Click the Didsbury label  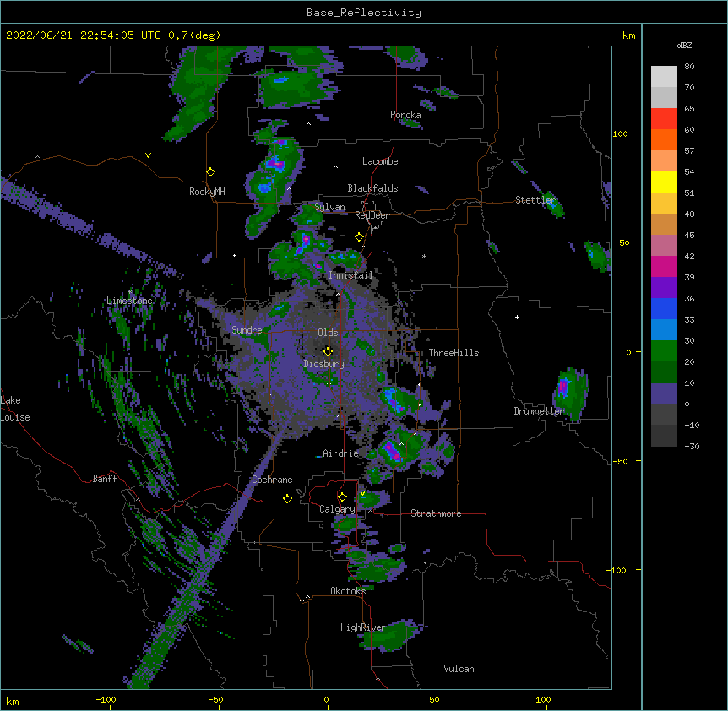pos(323,364)
